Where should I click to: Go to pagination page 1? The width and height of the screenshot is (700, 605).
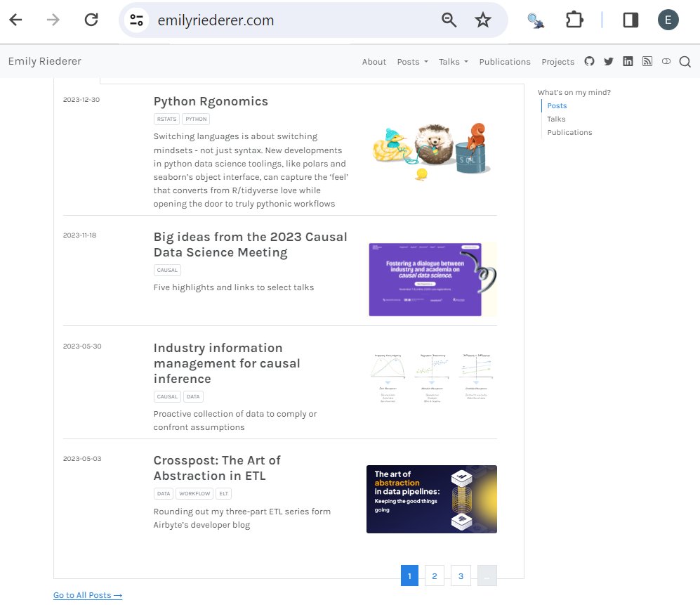[x=409, y=575]
